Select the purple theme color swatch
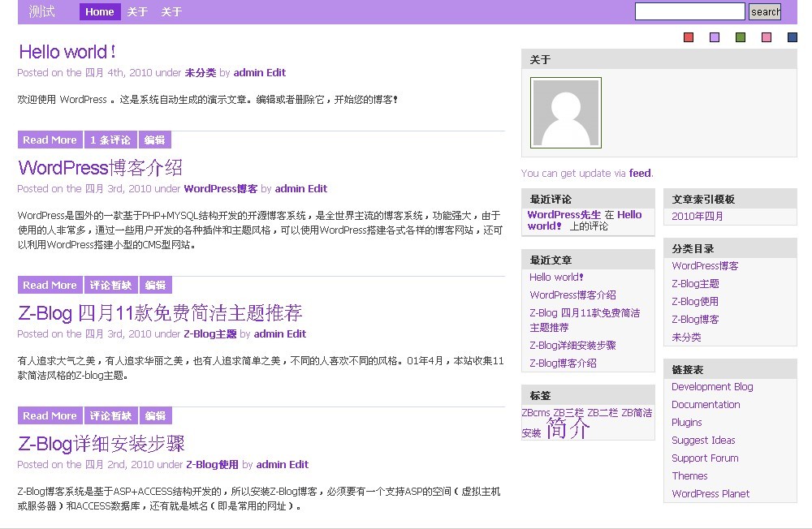 click(714, 37)
